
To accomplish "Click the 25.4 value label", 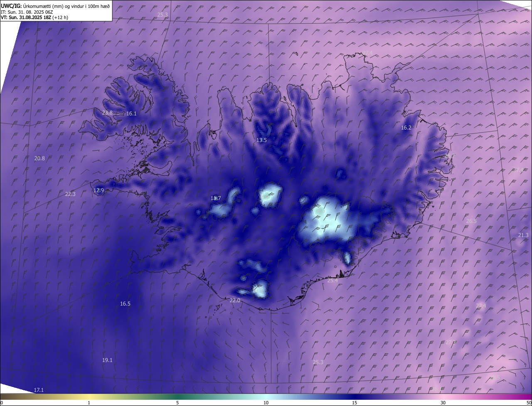I will pos(332,281).
